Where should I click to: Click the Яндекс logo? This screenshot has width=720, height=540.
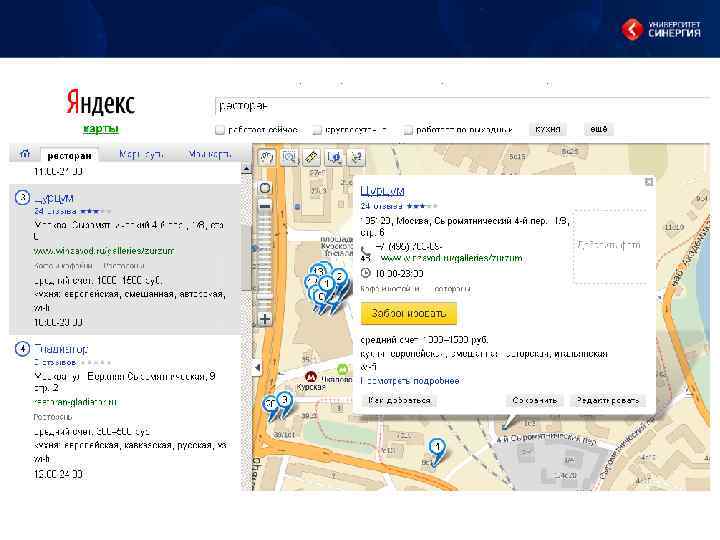pyautogui.click(x=100, y=102)
